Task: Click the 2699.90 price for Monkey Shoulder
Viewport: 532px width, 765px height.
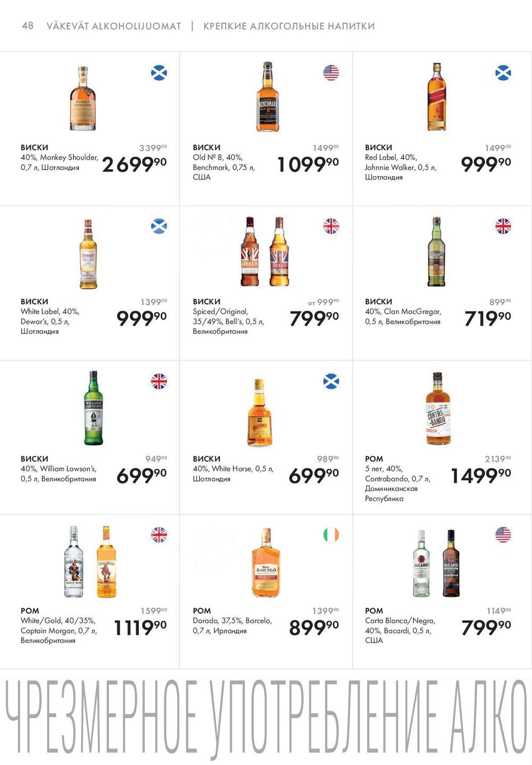Action: [134, 164]
